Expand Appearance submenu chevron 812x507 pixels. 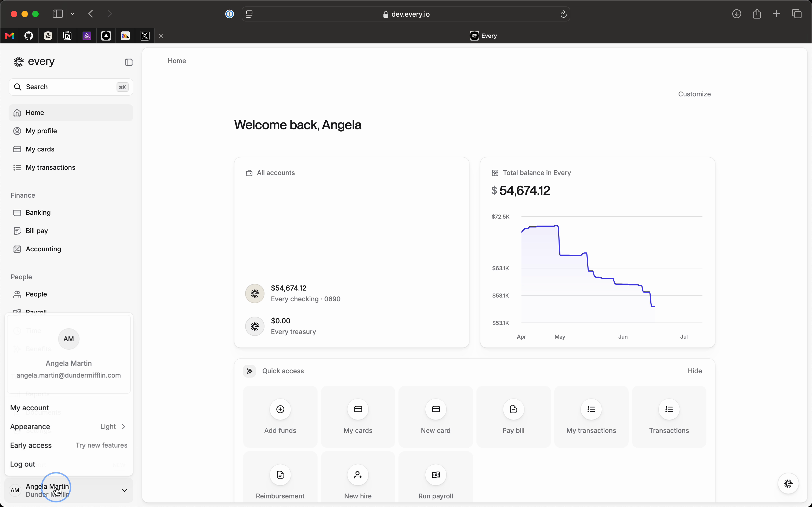coord(123,426)
